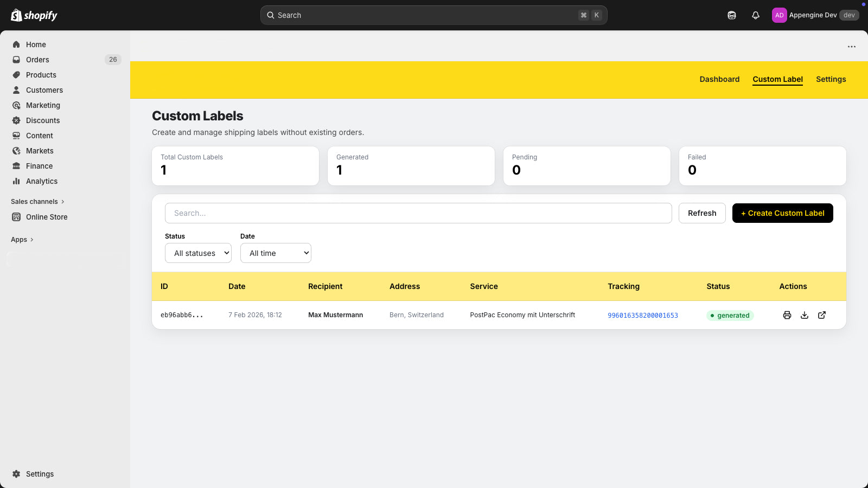Open the All time date dropdown
This screenshot has height=488, width=868.
276,253
